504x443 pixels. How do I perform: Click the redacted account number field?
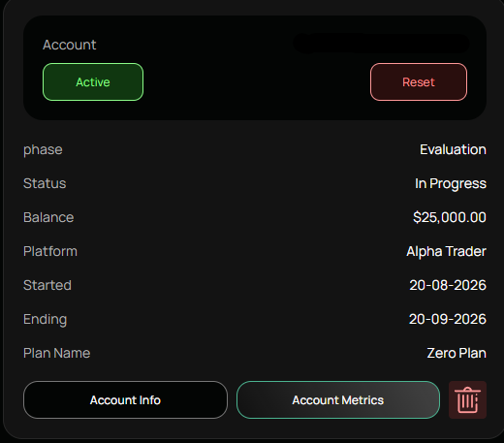[x=381, y=44]
